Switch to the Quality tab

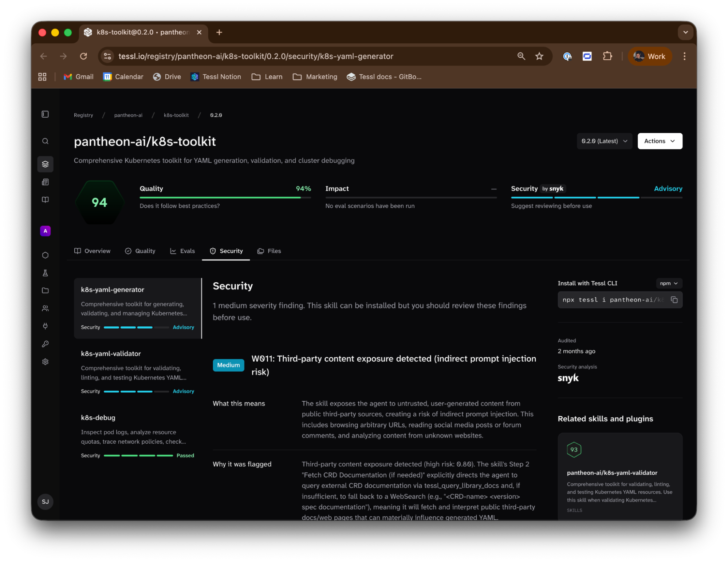[140, 251]
